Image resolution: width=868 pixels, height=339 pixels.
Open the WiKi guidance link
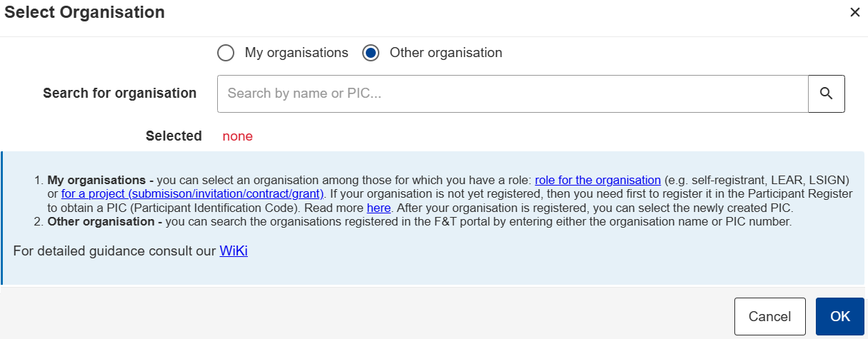coord(234,251)
